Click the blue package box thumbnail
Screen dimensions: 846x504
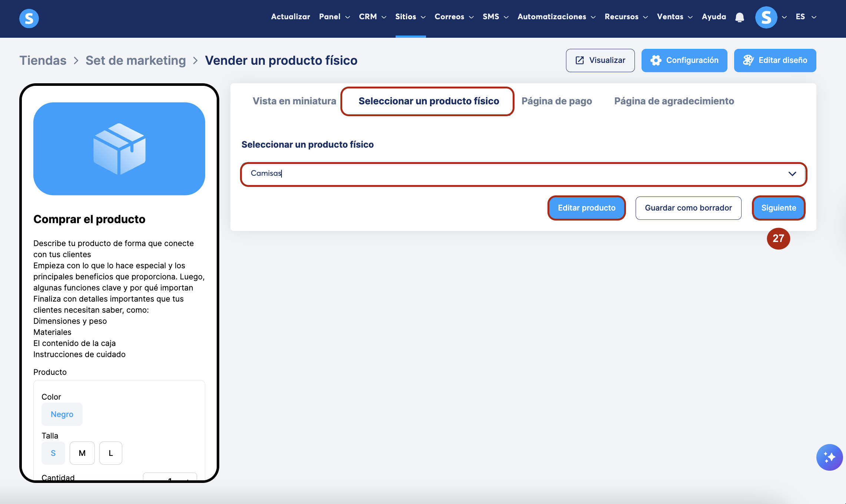tap(119, 149)
